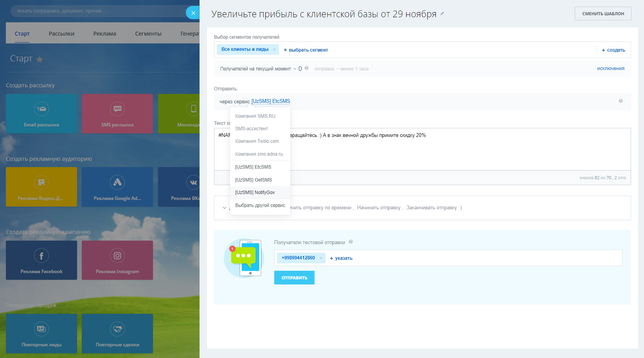Open the Мессенджер tile phone icon
This screenshot has width=644, height=358.
point(193,109)
